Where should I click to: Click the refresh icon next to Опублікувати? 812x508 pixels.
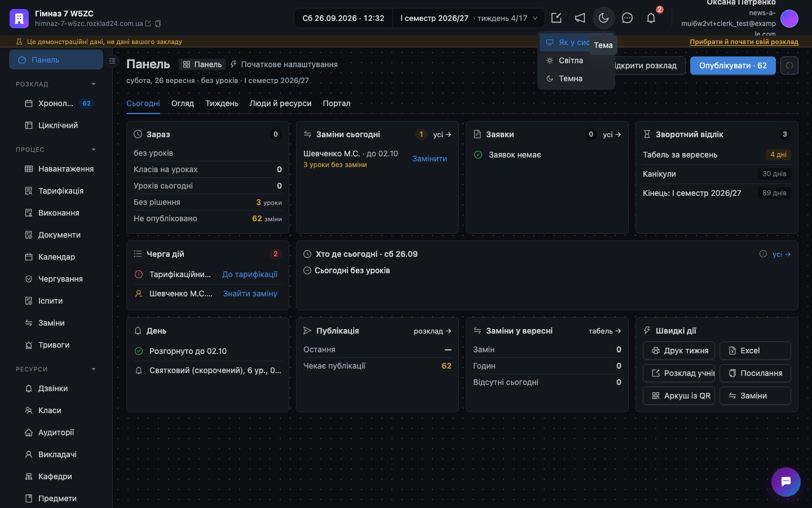click(x=789, y=65)
